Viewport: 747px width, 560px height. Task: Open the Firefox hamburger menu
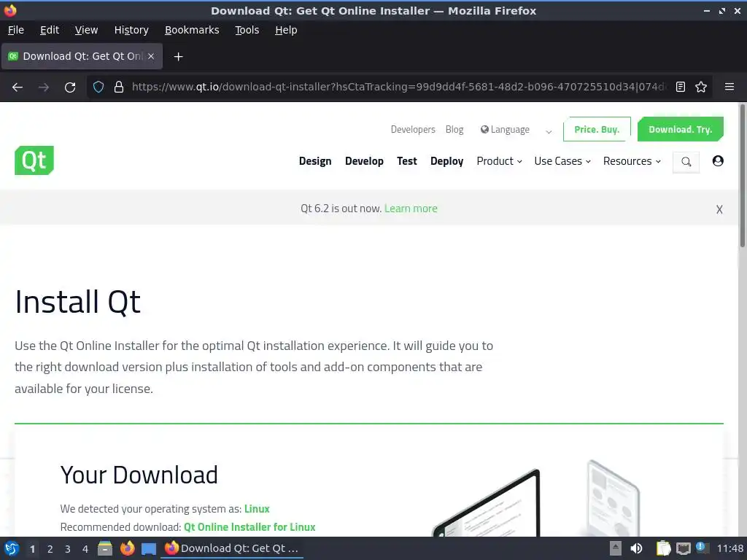pos(729,87)
